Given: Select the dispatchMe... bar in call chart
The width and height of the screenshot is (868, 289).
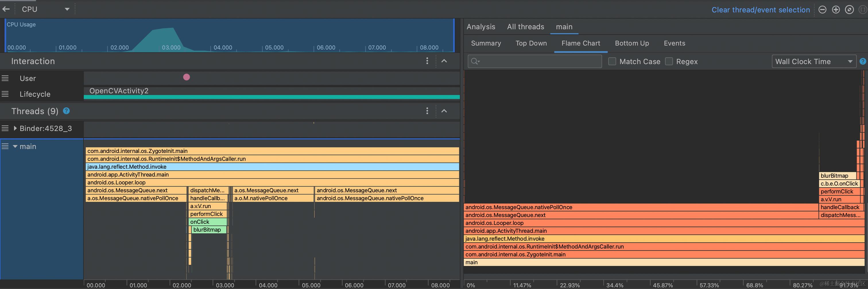Looking at the screenshot, I should 208,190.
